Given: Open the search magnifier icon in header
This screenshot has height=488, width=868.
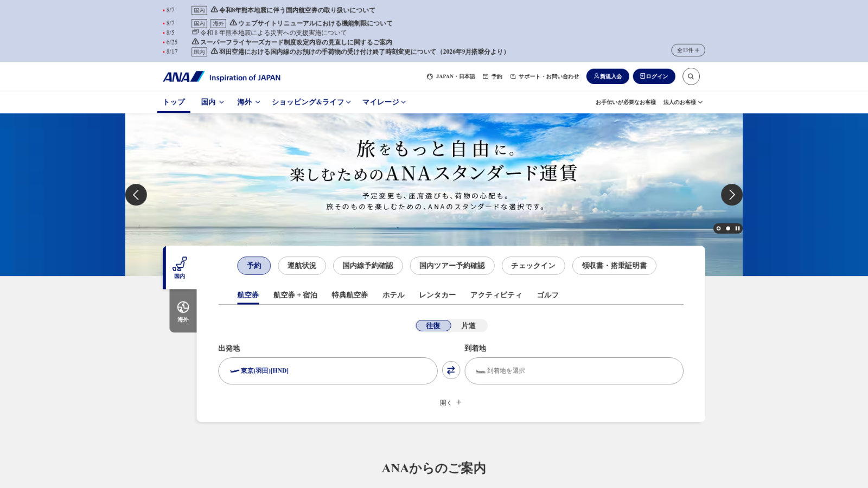Looking at the screenshot, I should click(691, 76).
